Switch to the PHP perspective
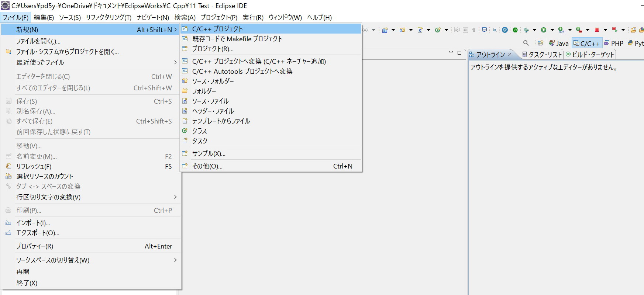This screenshot has width=644, height=295. [x=614, y=43]
